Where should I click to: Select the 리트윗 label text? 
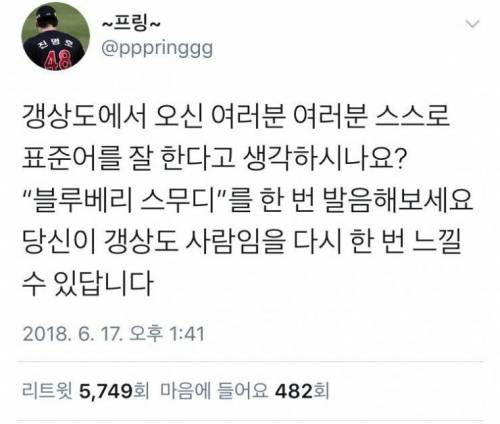pos(47,391)
